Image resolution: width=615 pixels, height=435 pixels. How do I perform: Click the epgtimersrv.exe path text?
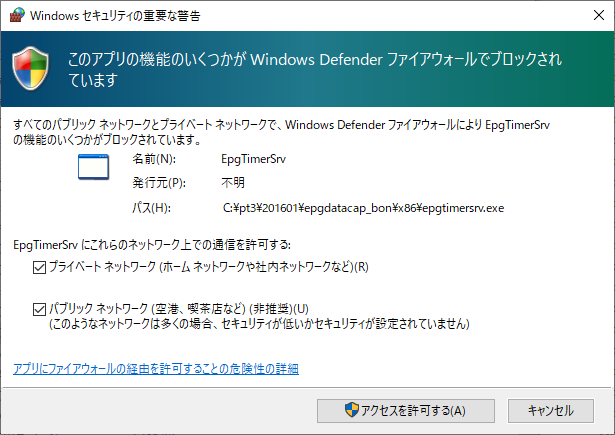point(363,208)
